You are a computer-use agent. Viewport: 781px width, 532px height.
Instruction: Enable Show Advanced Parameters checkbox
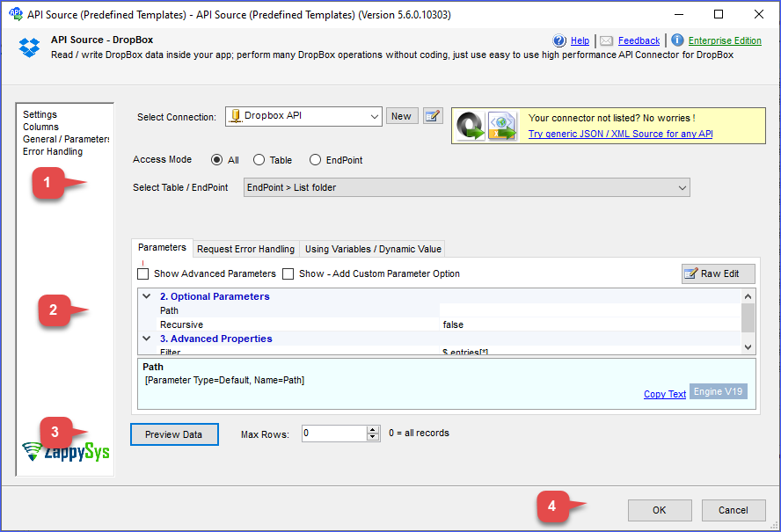click(143, 273)
